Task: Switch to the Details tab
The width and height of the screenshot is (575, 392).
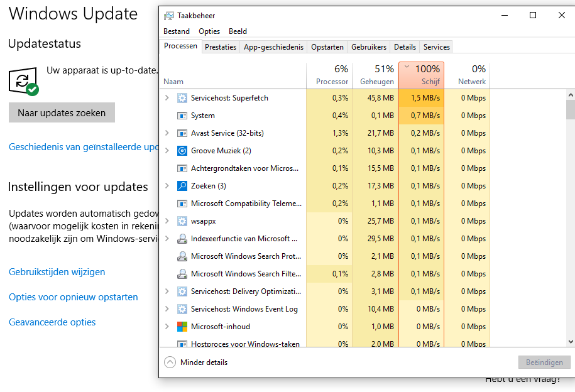Action: tap(405, 47)
